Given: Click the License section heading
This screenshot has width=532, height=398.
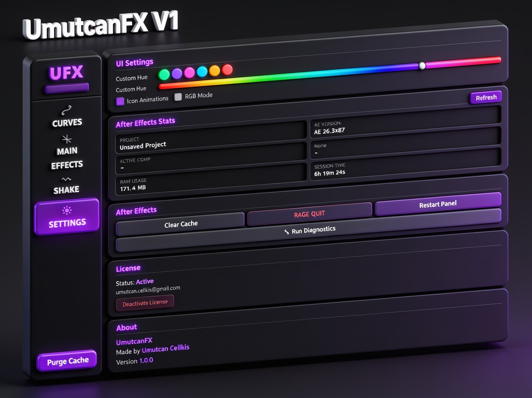Looking at the screenshot, I should (x=128, y=268).
